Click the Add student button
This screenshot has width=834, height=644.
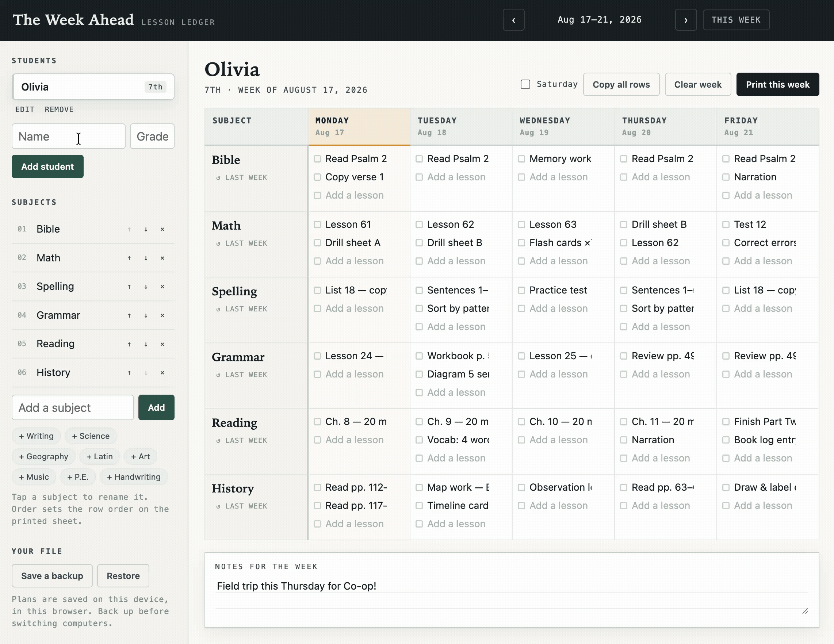(47, 166)
